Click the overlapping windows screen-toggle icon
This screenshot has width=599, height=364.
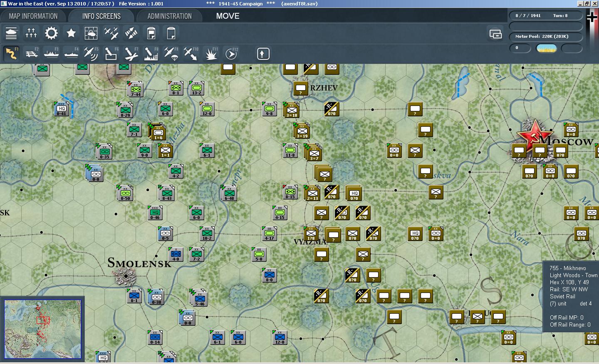pos(495,34)
